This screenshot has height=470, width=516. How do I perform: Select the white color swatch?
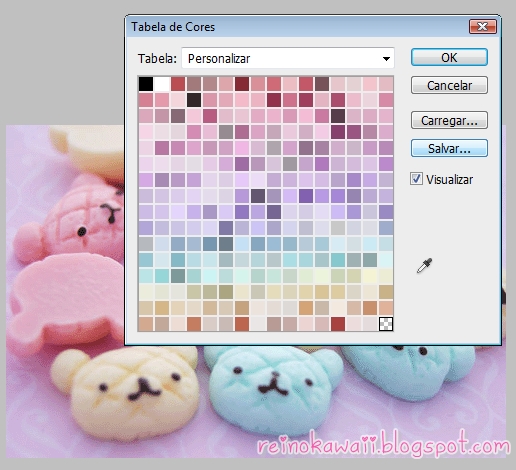coord(162,84)
